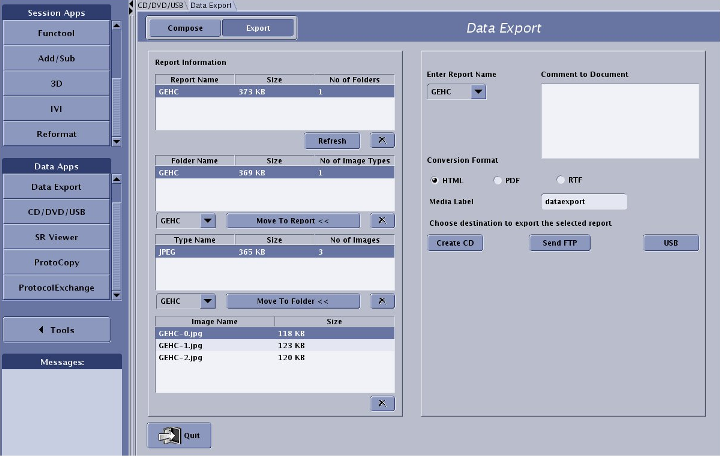
Task: Click the Create CD button
Action: point(454,243)
